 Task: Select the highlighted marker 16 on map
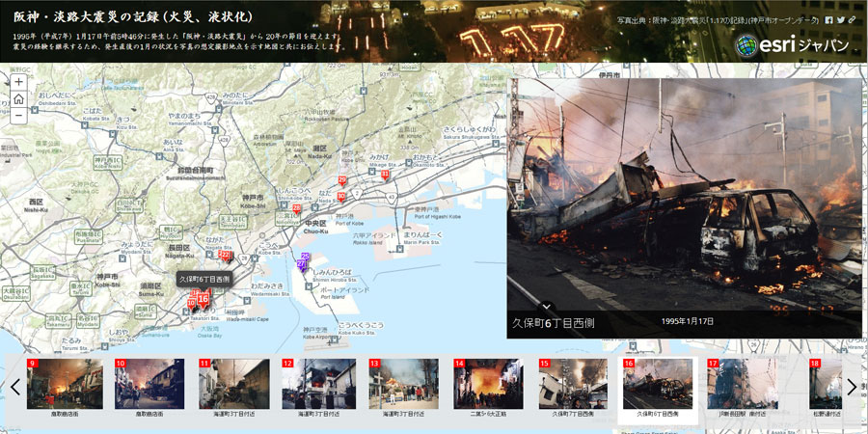(x=203, y=299)
